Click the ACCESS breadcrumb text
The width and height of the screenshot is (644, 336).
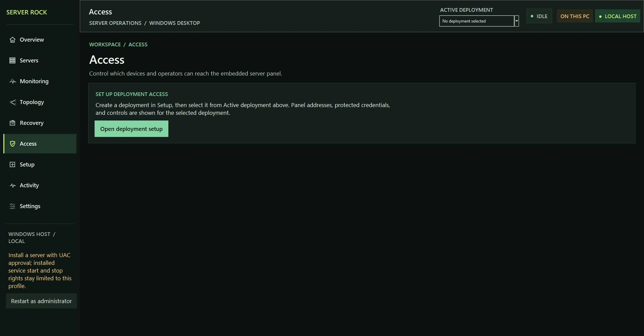[x=138, y=44]
